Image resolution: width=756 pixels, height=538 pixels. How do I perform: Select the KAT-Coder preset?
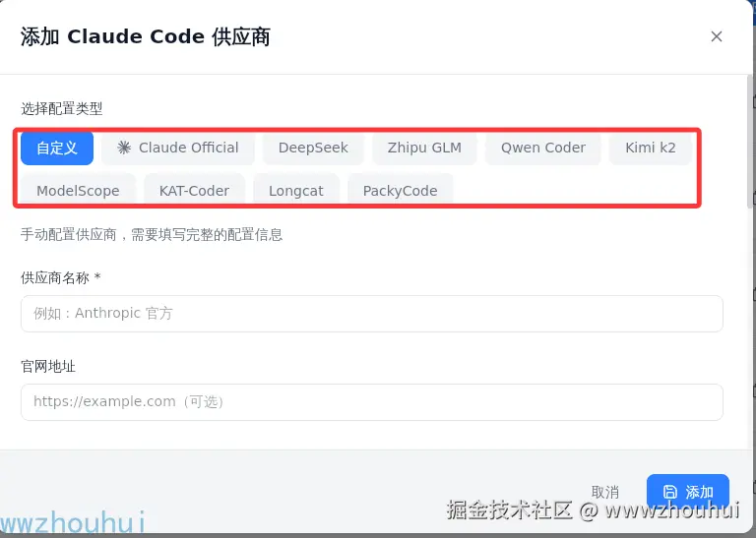(194, 190)
